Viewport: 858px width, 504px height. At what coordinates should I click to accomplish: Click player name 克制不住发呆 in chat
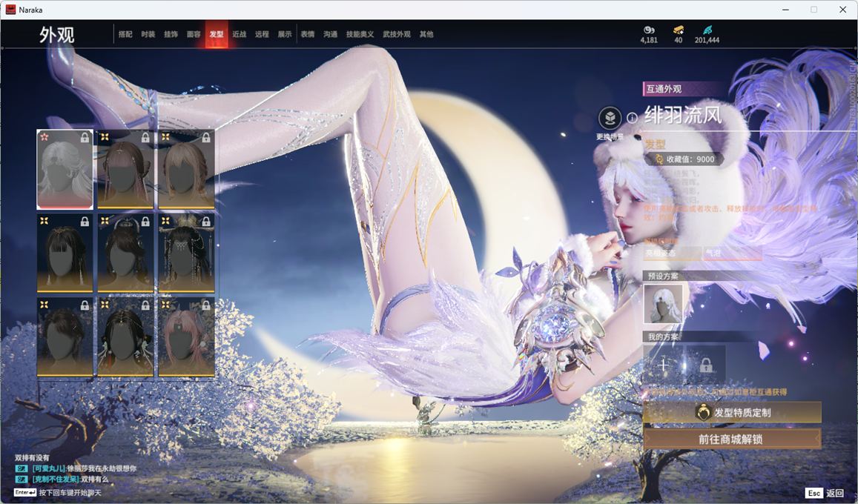point(56,479)
